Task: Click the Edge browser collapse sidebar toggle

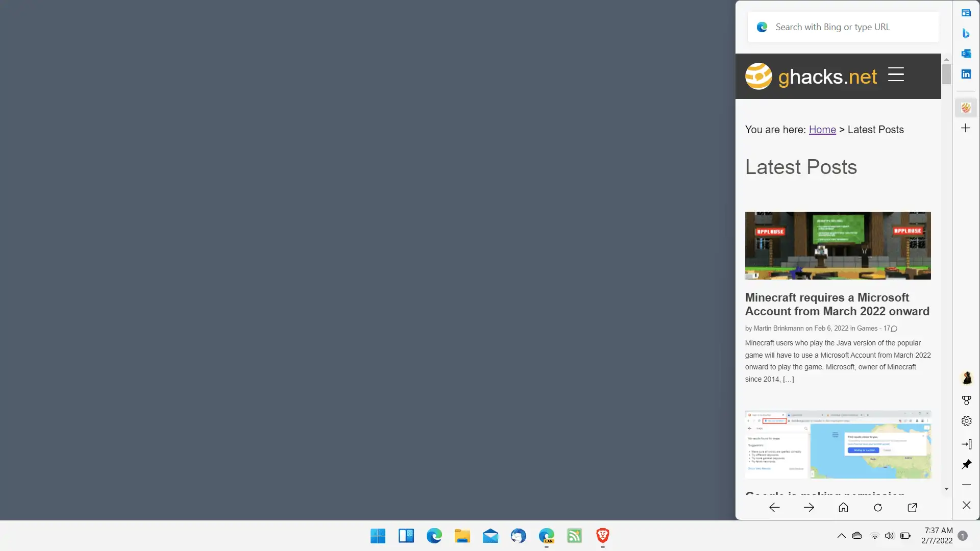Action: (967, 443)
